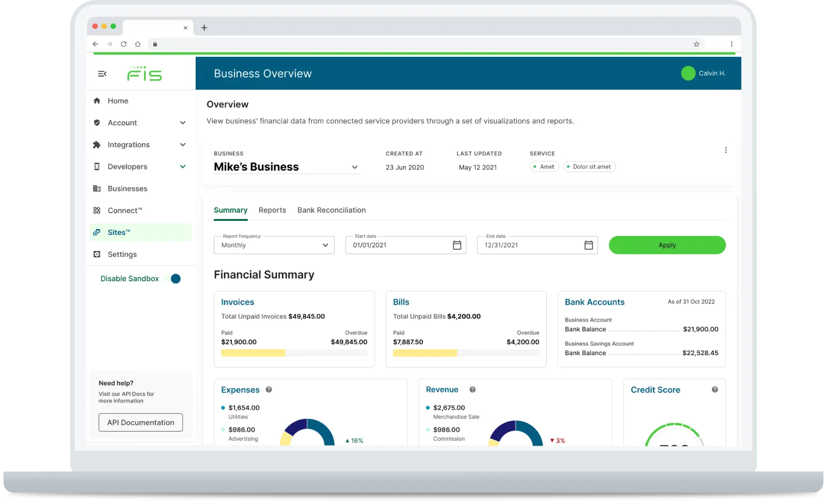The image size is (826, 504).
Task: Switch to the Bank Reconciliation tab
Action: [331, 210]
